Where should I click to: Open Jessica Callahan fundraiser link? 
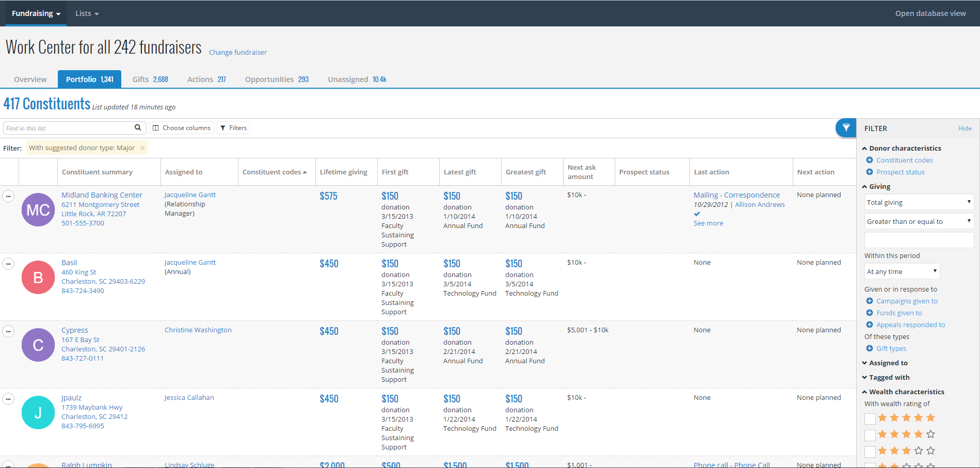pos(189,397)
